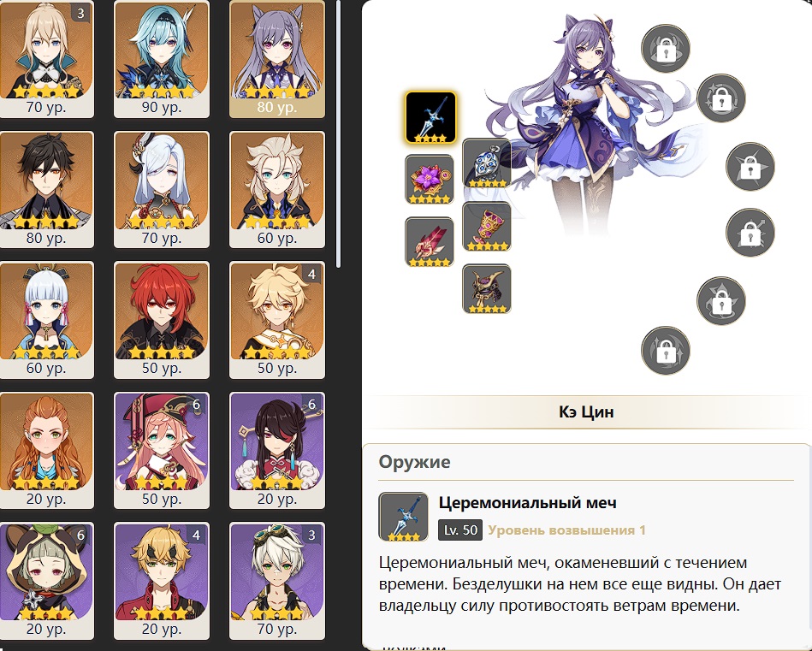Click the character list vertical scrollbar

(x=338, y=133)
